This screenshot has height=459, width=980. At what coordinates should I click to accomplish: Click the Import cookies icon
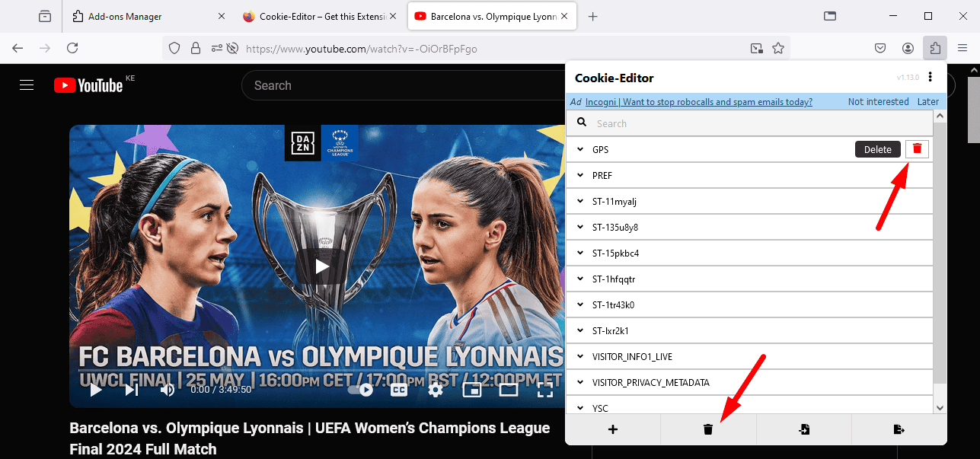click(804, 429)
